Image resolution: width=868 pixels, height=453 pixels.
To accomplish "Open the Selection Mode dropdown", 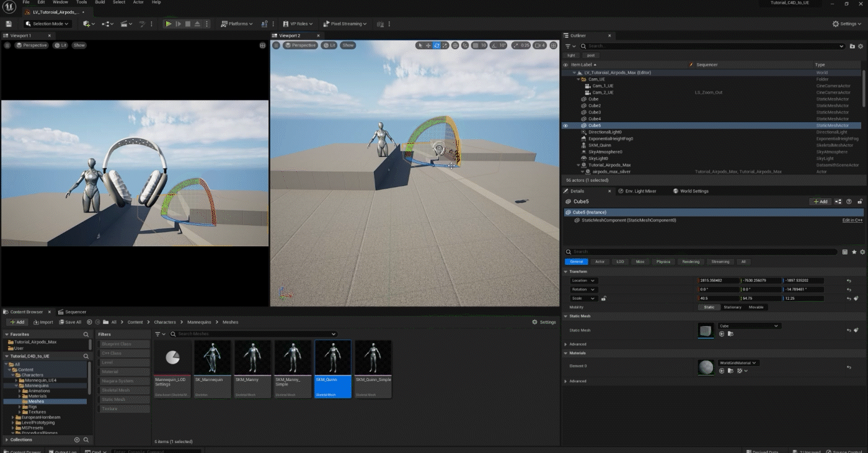I will click(47, 24).
